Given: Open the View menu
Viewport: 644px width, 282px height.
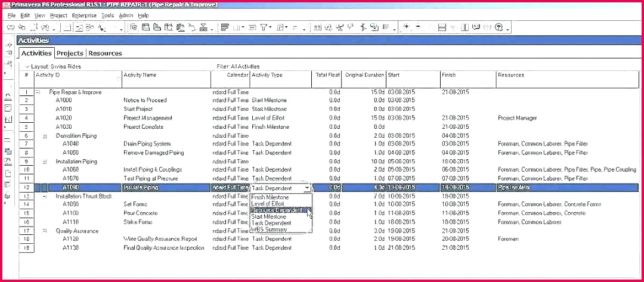Looking at the screenshot, I should tap(40, 15).
